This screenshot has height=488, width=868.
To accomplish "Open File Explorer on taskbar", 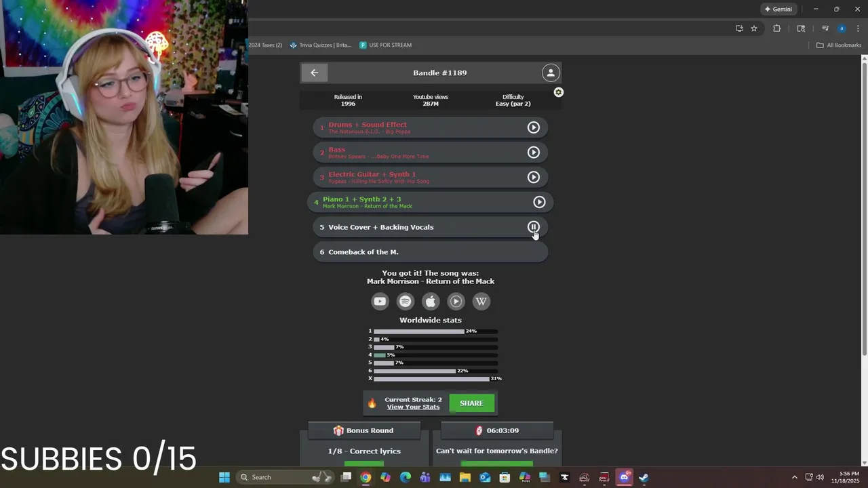I will [465, 477].
